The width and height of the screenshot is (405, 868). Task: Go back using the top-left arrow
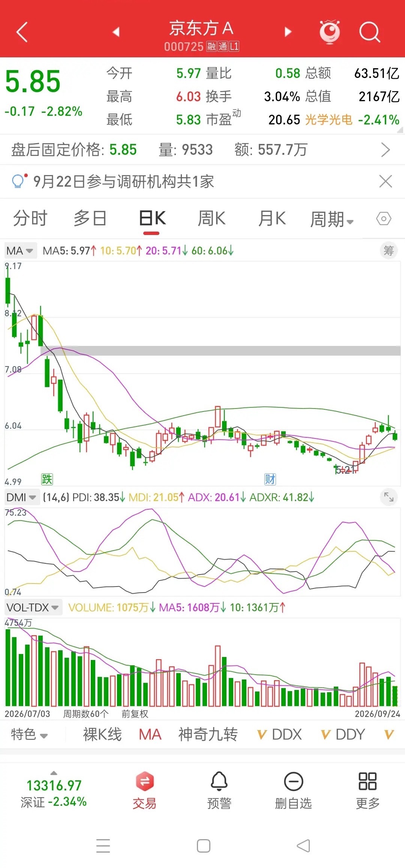coord(22,32)
